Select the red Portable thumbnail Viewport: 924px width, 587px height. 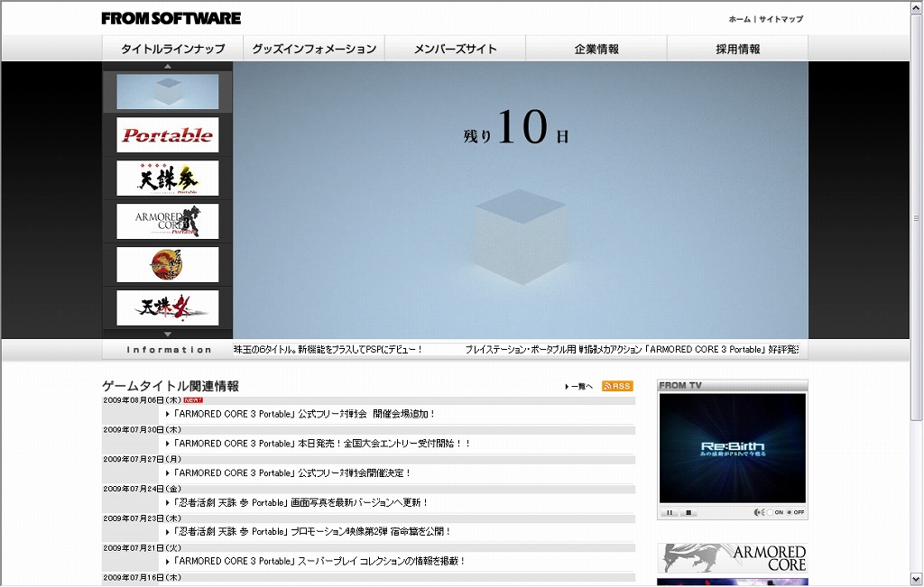[167, 135]
